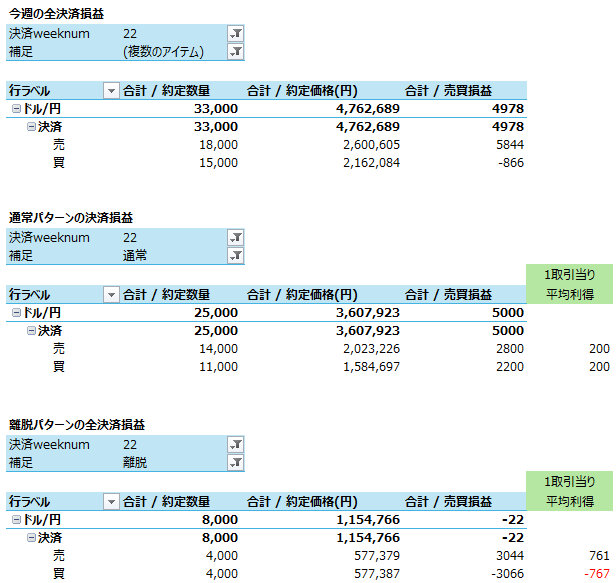616x583 pixels.
Task: Open 行ラベル dropdown in 今週の全決済損益 table
Action: [111, 91]
